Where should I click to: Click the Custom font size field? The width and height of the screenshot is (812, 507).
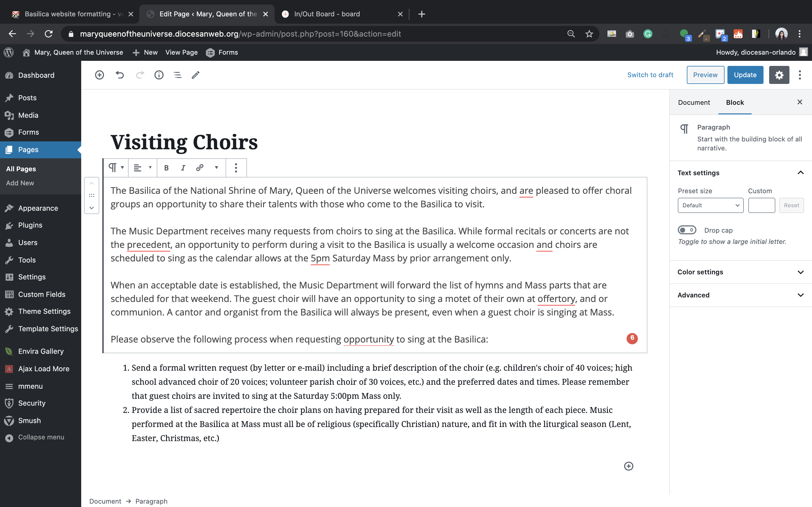pos(761,205)
